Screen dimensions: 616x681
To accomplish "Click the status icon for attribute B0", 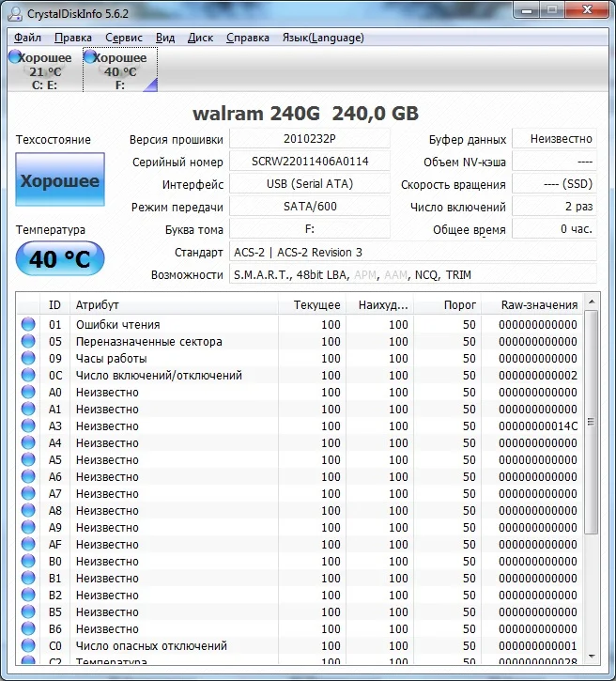I will [x=28, y=561].
